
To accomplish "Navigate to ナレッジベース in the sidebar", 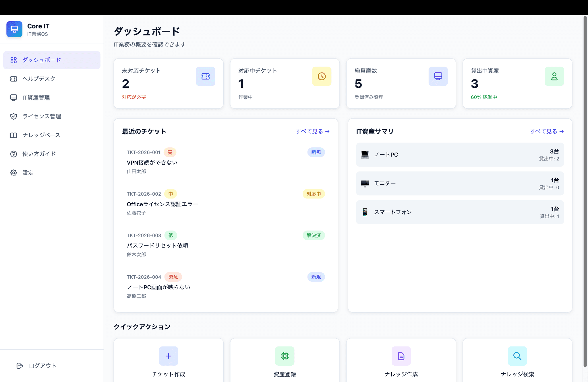I will [x=41, y=135].
